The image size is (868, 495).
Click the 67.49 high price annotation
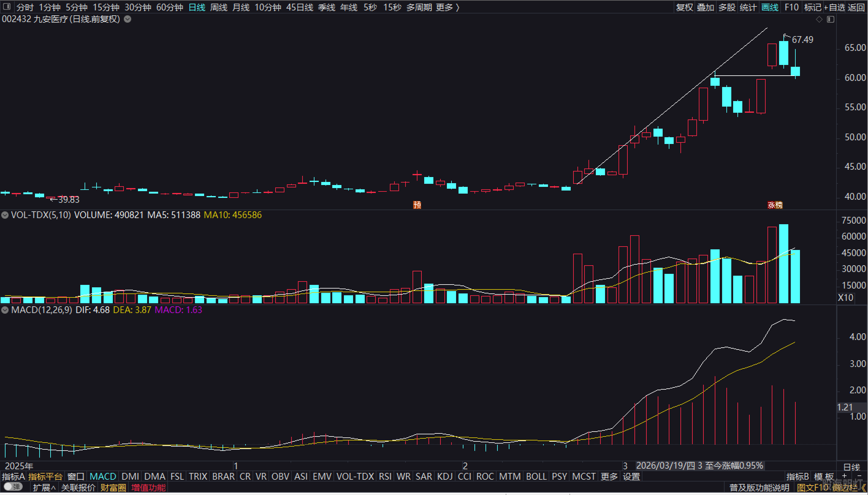pos(802,40)
